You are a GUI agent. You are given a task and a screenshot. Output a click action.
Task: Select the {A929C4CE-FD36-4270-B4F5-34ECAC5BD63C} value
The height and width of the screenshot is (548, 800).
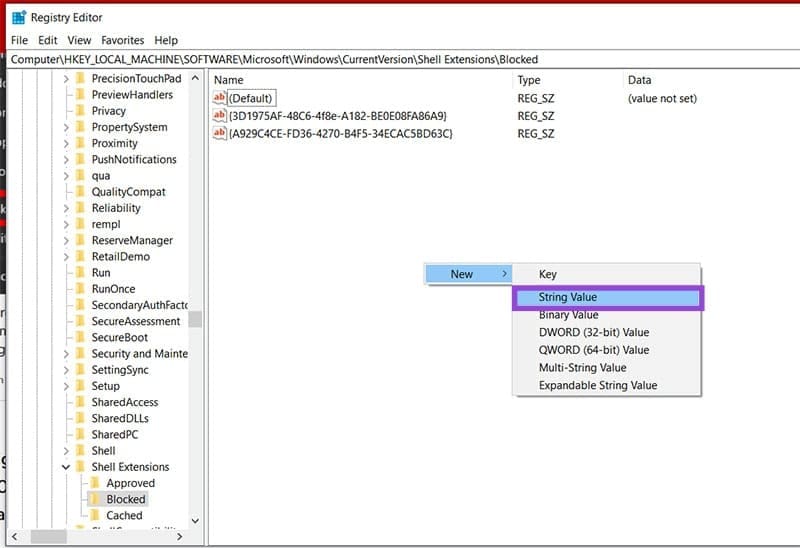[341, 134]
